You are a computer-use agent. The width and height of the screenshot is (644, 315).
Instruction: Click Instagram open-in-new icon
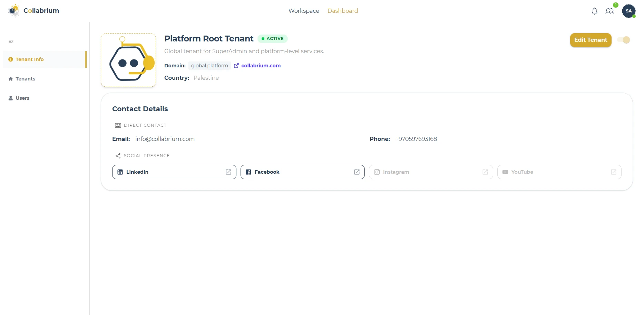[485, 172]
